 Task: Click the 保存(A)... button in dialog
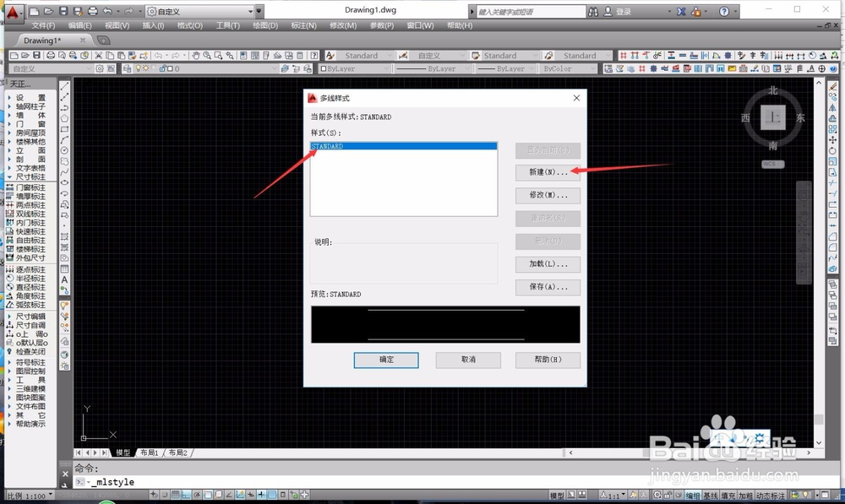click(x=548, y=287)
